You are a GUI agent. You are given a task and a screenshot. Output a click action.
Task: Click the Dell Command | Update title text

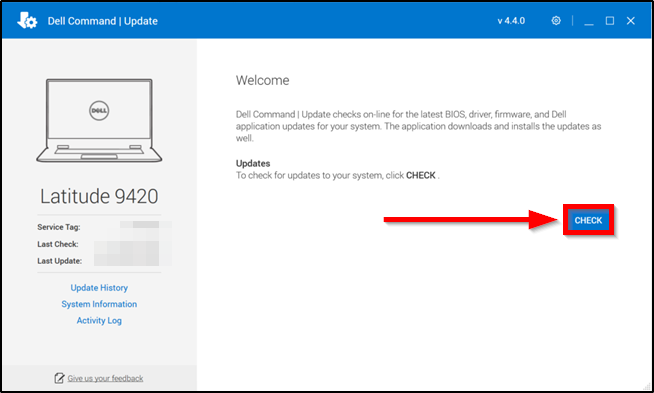pos(103,21)
